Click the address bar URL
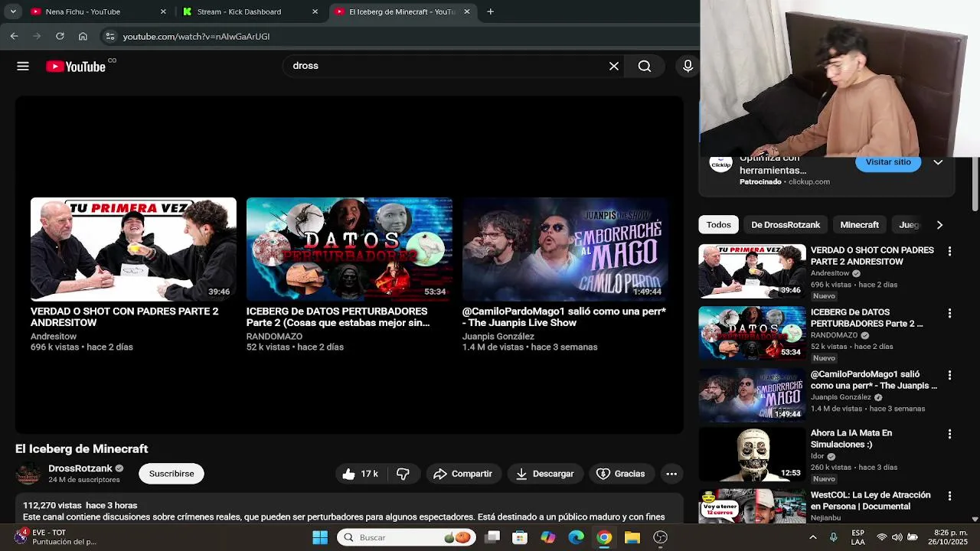The height and width of the screenshot is (551, 980). (x=196, y=36)
